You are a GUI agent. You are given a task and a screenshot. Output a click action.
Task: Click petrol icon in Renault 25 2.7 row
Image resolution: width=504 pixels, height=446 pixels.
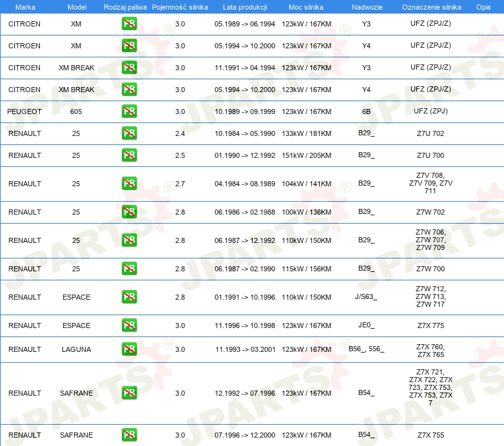pyautogui.click(x=129, y=184)
